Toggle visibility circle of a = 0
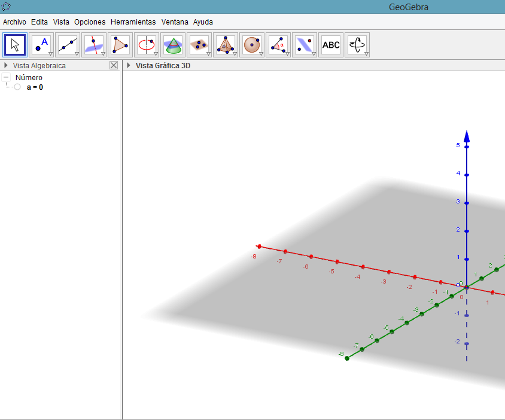The width and height of the screenshot is (505, 420). click(17, 87)
